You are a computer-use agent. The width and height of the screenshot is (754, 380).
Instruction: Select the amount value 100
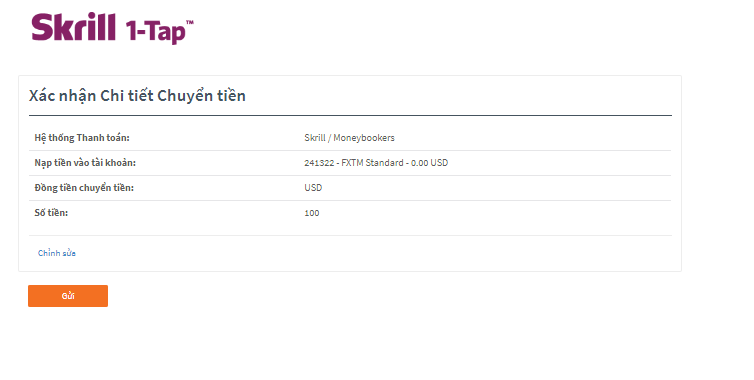click(312, 213)
